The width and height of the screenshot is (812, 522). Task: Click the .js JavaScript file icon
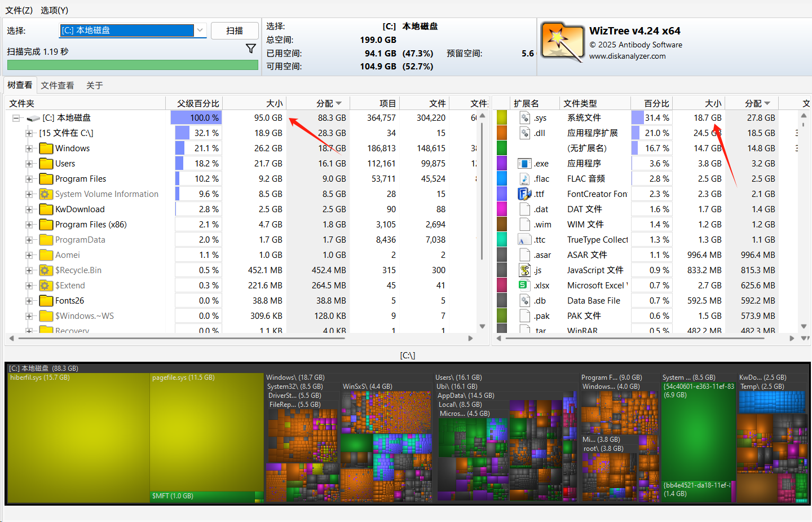524,270
